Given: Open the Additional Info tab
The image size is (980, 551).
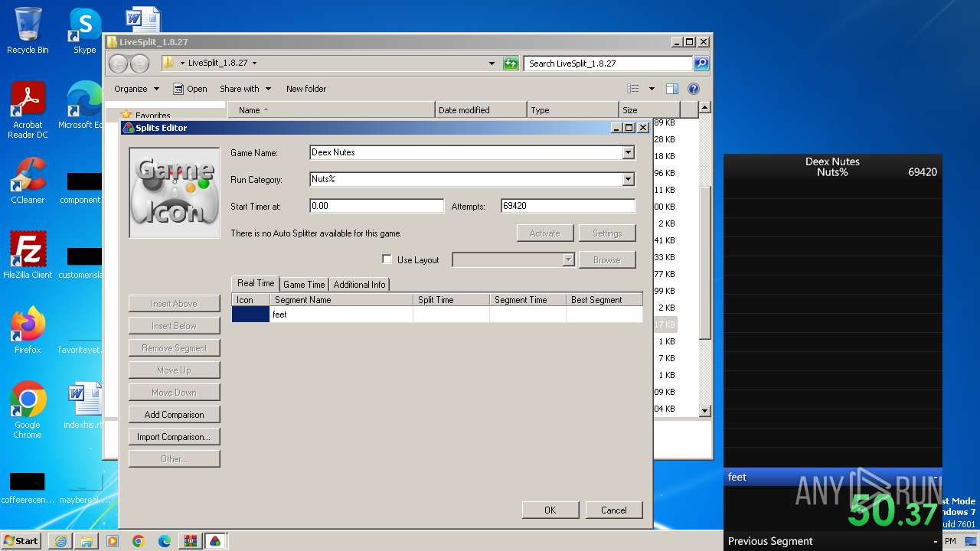Looking at the screenshot, I should click(359, 284).
